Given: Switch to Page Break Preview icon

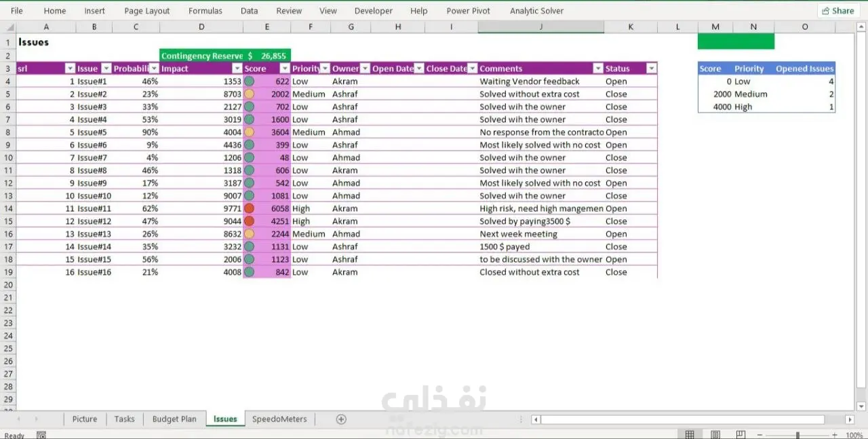Looking at the screenshot, I should tap(741, 435).
